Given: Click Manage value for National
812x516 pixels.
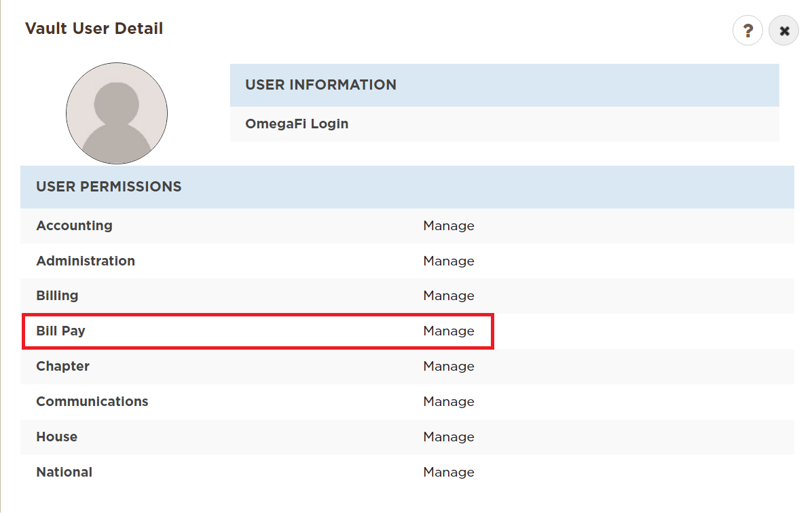Looking at the screenshot, I should (449, 472).
